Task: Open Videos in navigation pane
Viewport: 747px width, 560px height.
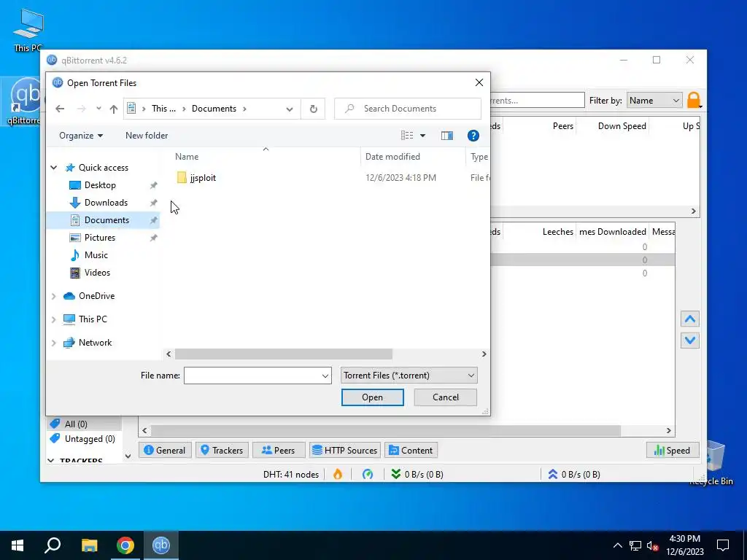Action: pyautogui.click(x=97, y=273)
